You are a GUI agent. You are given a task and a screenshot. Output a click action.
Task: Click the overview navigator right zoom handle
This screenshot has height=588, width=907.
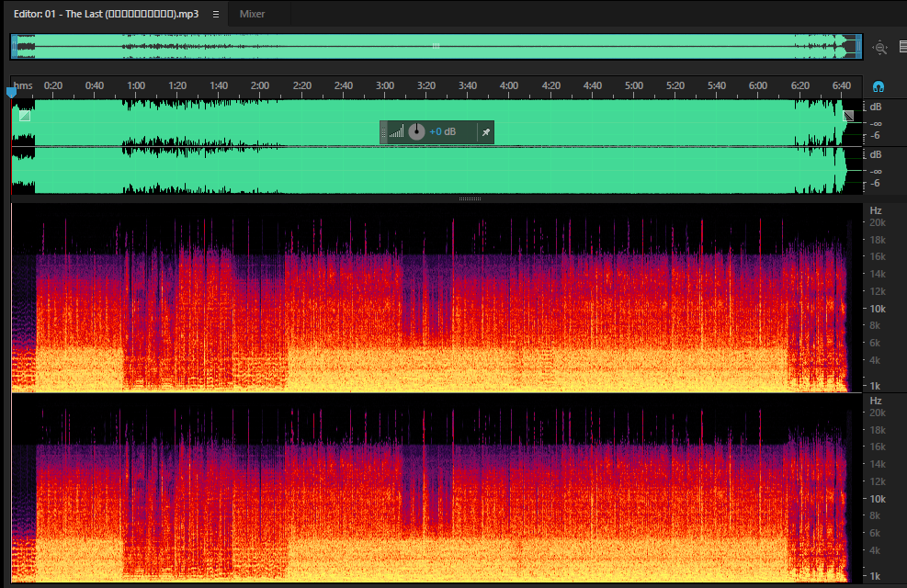[x=859, y=46]
